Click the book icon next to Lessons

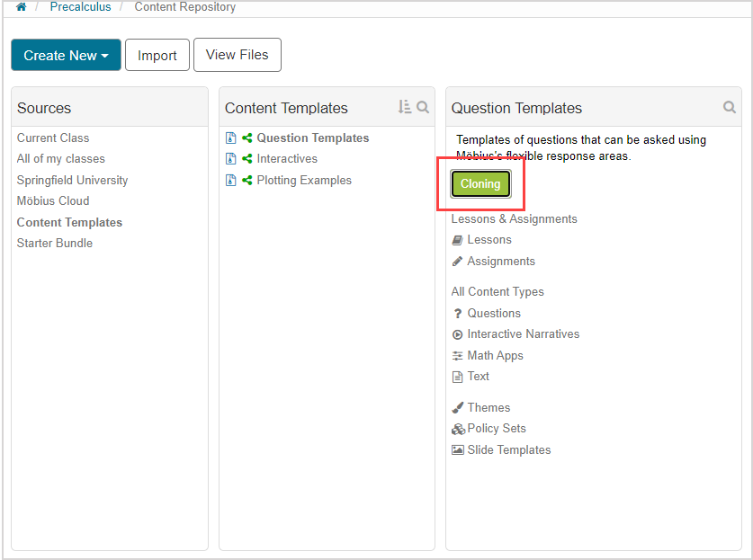458,240
